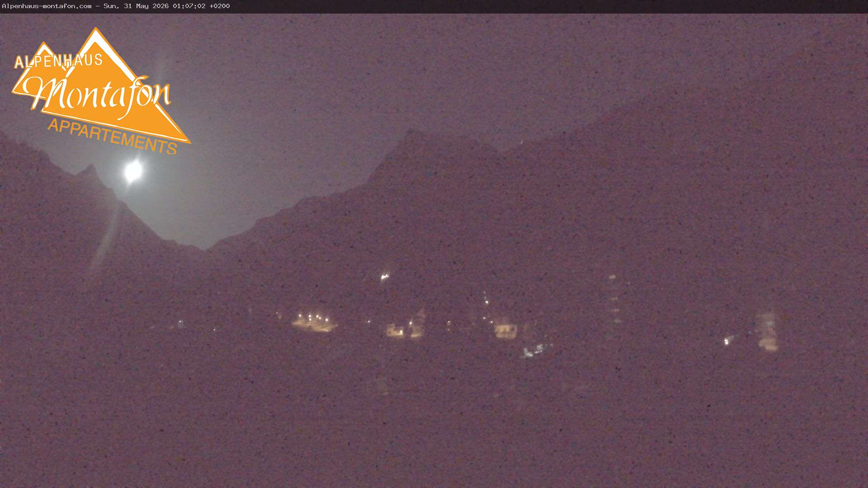Click the ALPENHAUS word in the logo
Viewport: 868px width, 488px height.
(58, 61)
